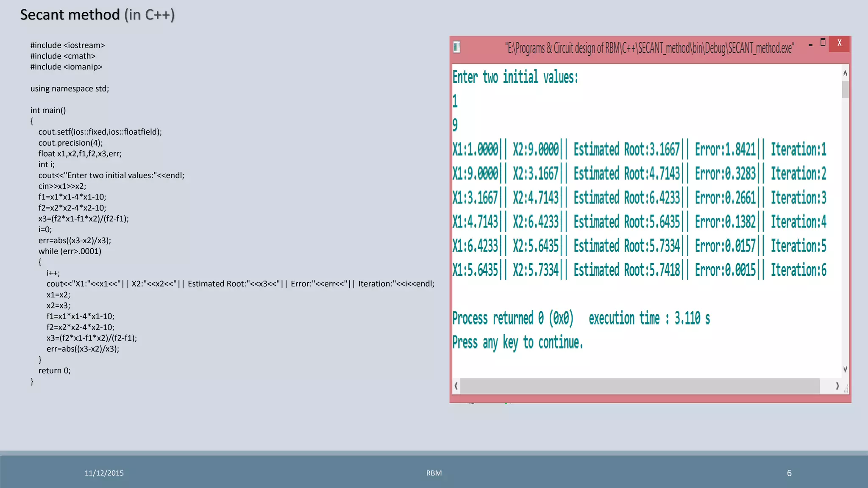The height and width of the screenshot is (488, 868).
Task: Click the console output row for Iteration:2
Action: click(x=639, y=174)
